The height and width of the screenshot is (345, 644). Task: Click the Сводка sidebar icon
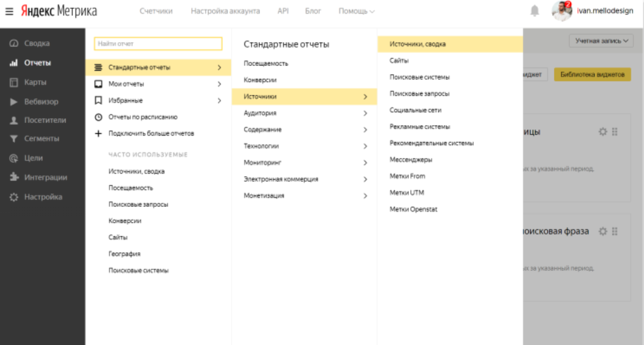14,43
